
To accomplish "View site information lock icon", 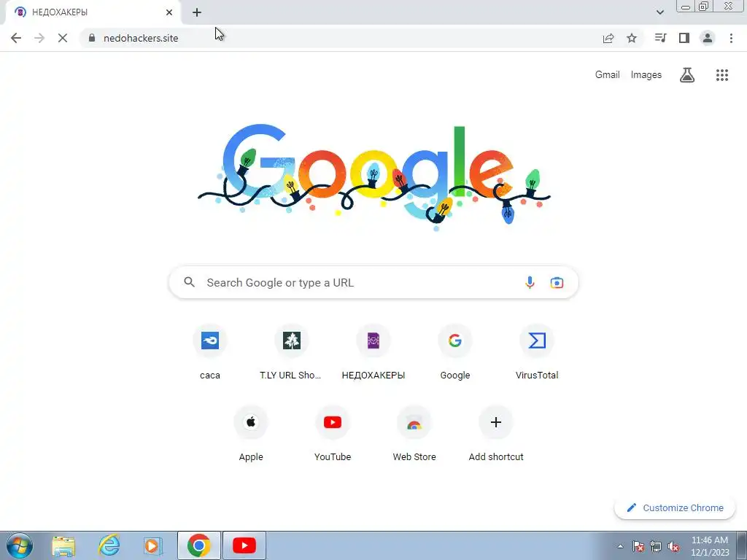I will [x=92, y=38].
